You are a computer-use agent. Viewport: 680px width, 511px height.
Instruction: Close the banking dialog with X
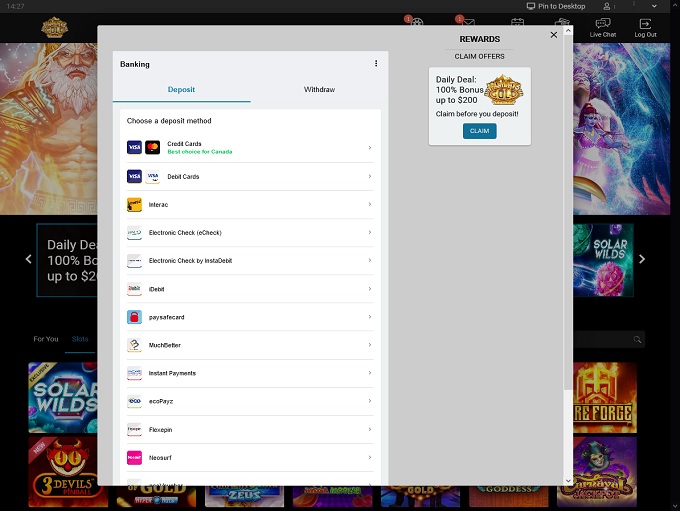(x=554, y=35)
